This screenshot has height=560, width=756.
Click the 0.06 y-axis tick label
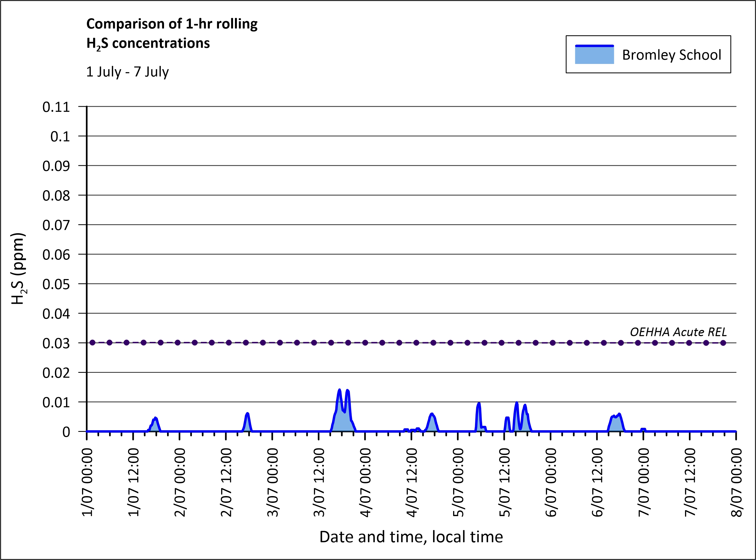56,255
